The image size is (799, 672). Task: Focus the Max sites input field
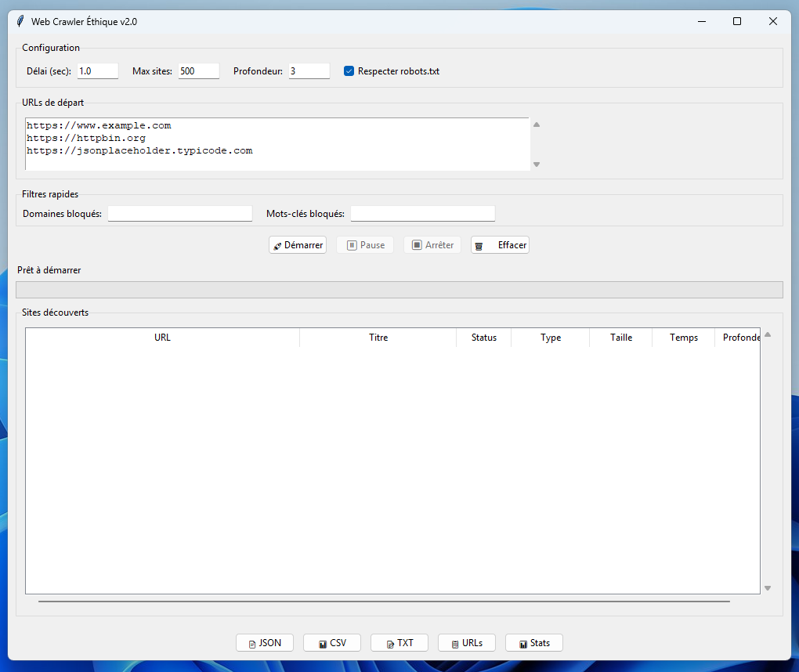click(199, 71)
